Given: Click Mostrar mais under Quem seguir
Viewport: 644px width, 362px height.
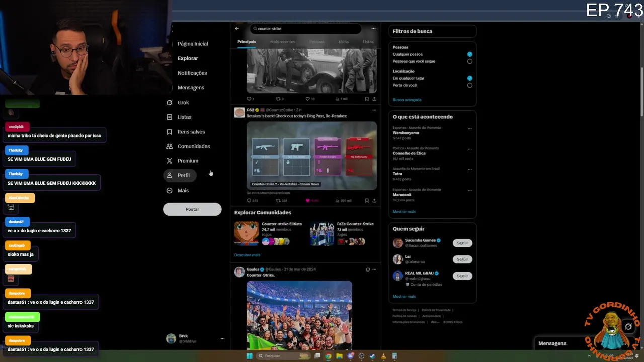Looking at the screenshot, I should (404, 297).
